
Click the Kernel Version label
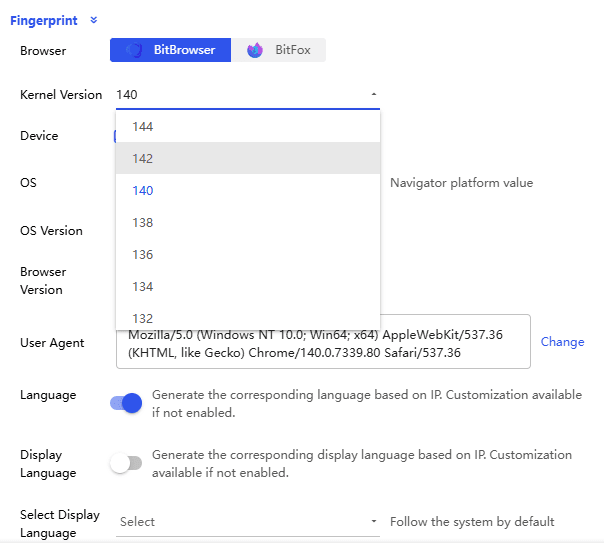pos(61,95)
